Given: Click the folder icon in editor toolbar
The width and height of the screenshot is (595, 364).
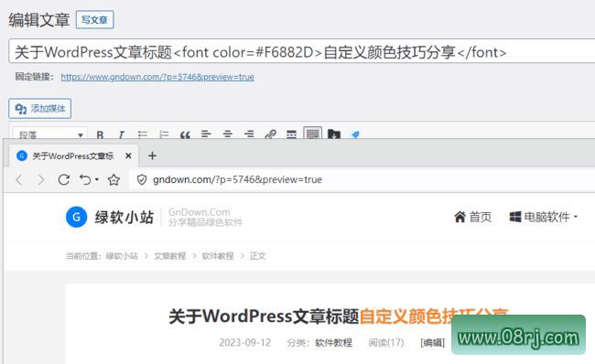Looking at the screenshot, I should pyautogui.click(x=334, y=134).
